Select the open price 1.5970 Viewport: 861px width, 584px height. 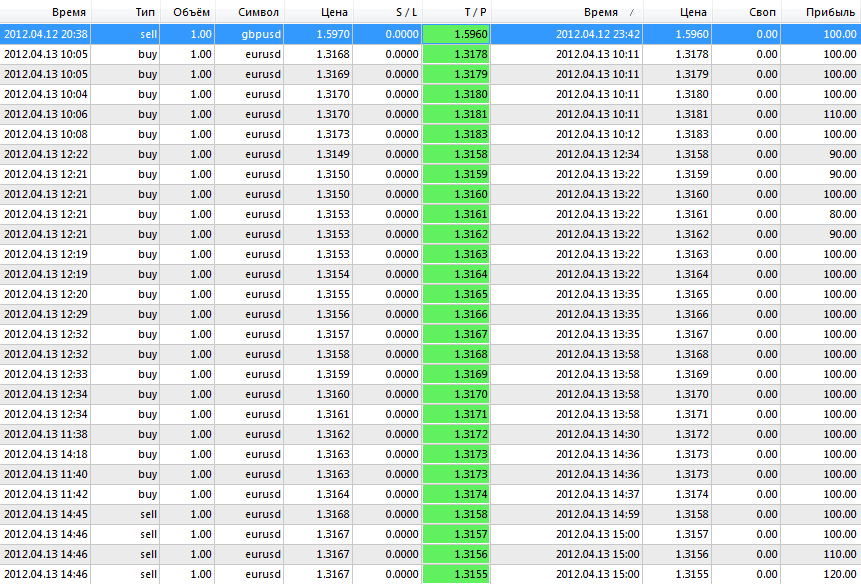click(x=333, y=34)
